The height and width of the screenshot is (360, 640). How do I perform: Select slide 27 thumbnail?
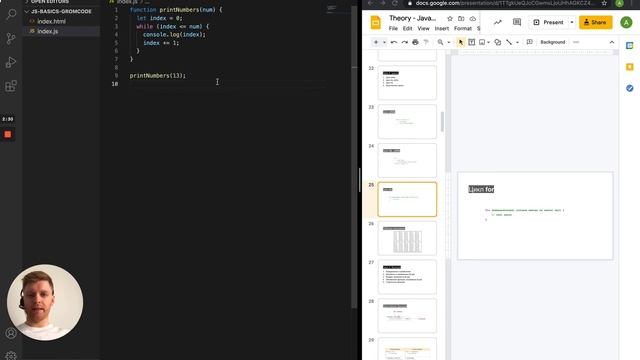click(x=407, y=277)
